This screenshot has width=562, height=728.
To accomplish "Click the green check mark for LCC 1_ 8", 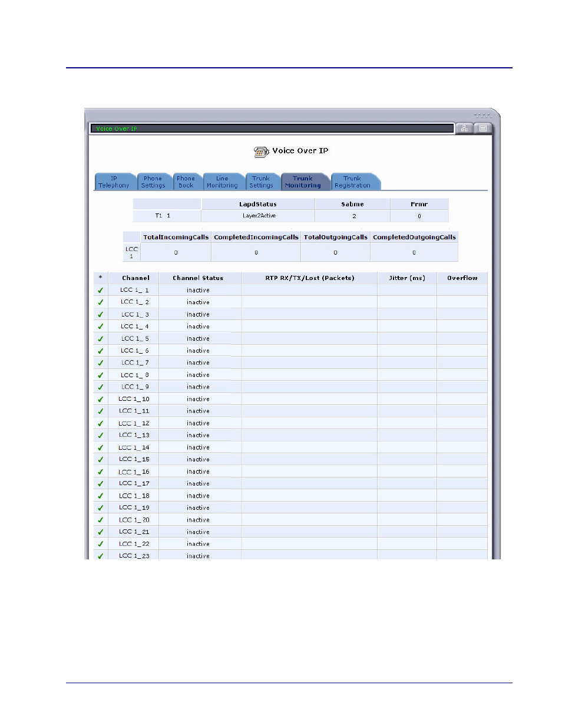I will pos(100,375).
